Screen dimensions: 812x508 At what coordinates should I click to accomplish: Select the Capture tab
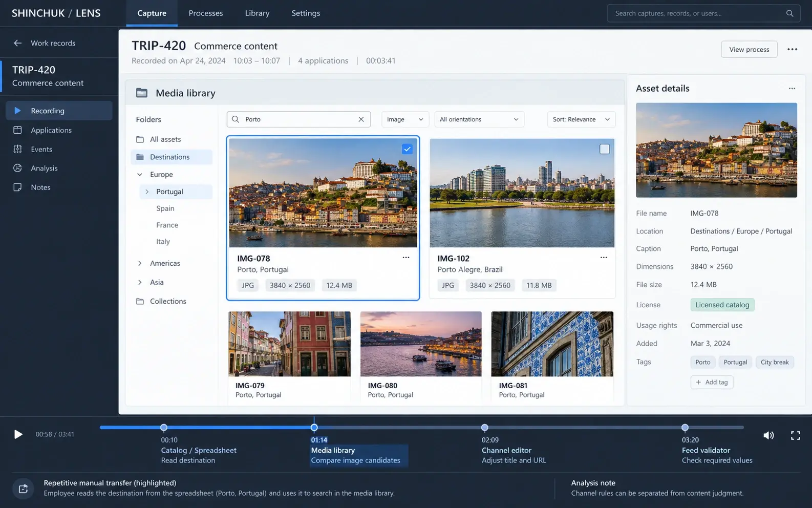[152, 13]
